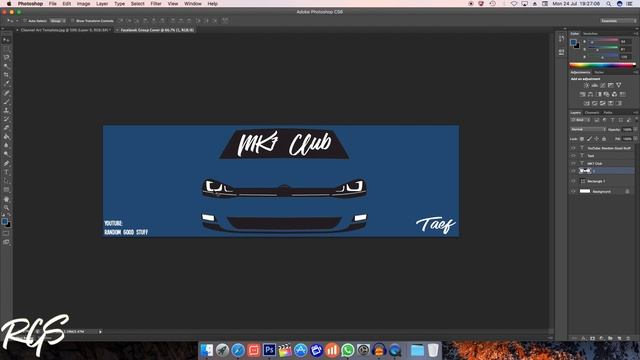Select the History Brush tool

pos(6,119)
